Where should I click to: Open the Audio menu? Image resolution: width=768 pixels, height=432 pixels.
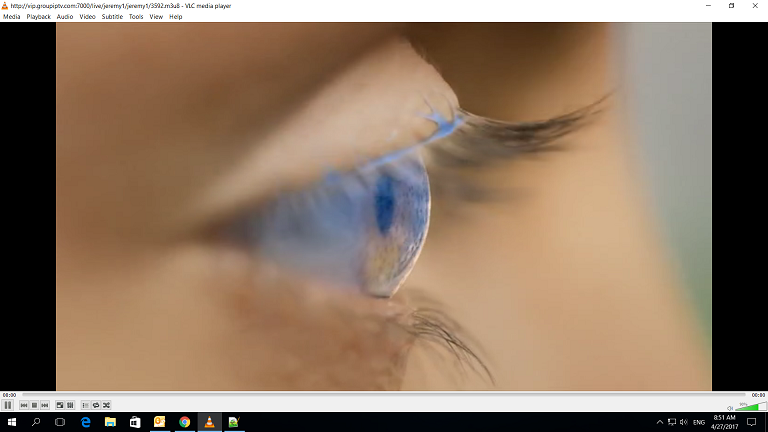[65, 17]
